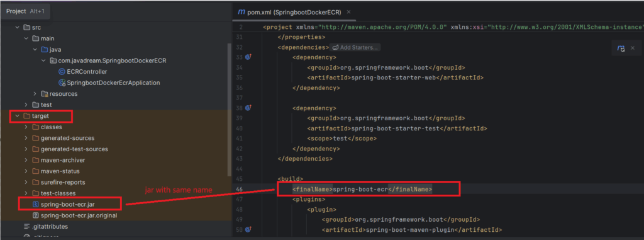644x240 pixels.
Task: Close the Maven reload floating notification
Action: [633, 48]
